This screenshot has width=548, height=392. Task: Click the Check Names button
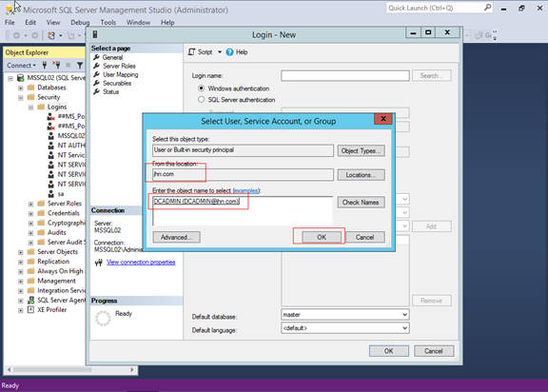[x=361, y=202]
